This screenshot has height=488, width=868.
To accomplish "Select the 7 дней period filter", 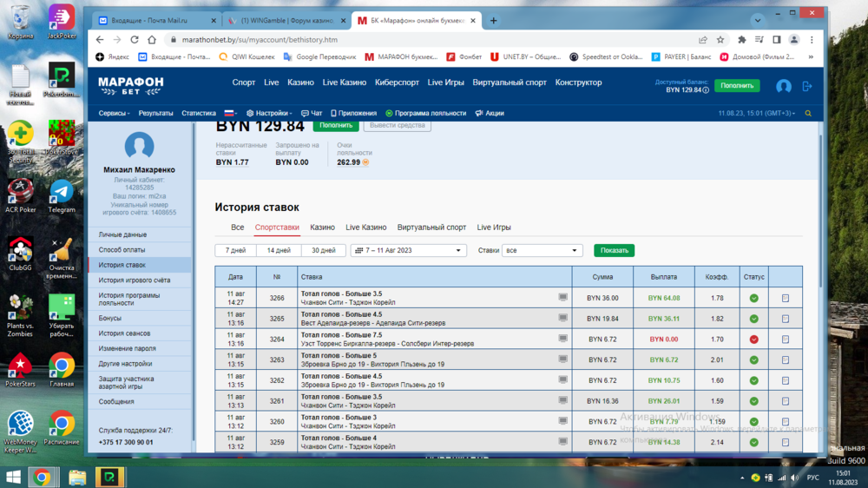I will [x=236, y=250].
